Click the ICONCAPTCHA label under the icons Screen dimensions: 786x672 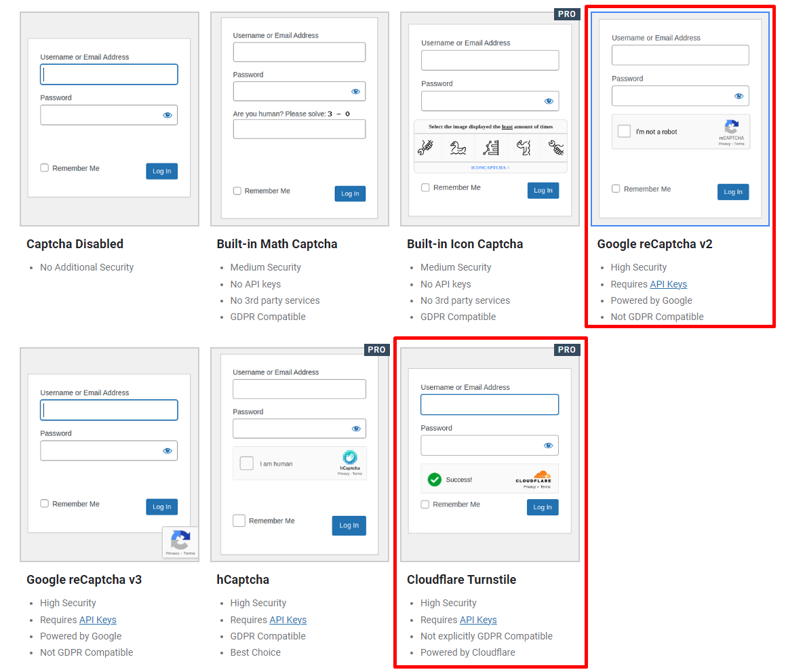(488, 167)
